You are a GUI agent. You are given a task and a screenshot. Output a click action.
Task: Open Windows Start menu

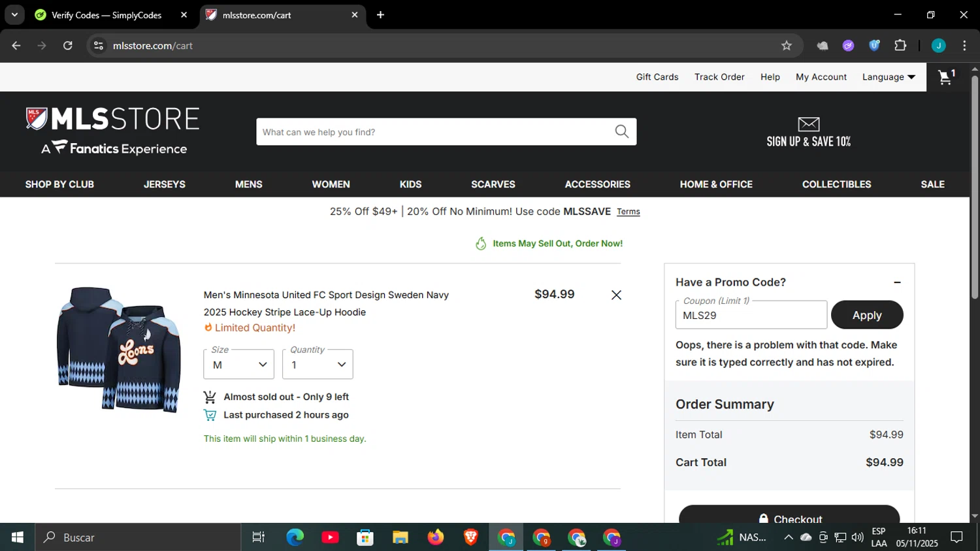coord(18,537)
